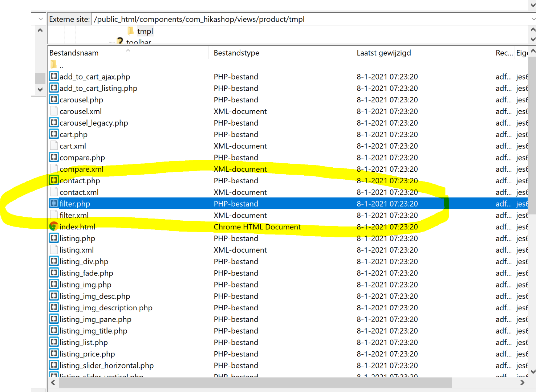Image resolution: width=536 pixels, height=392 pixels.
Task: Click the date in the listing_fade.php row
Action: [x=387, y=273]
